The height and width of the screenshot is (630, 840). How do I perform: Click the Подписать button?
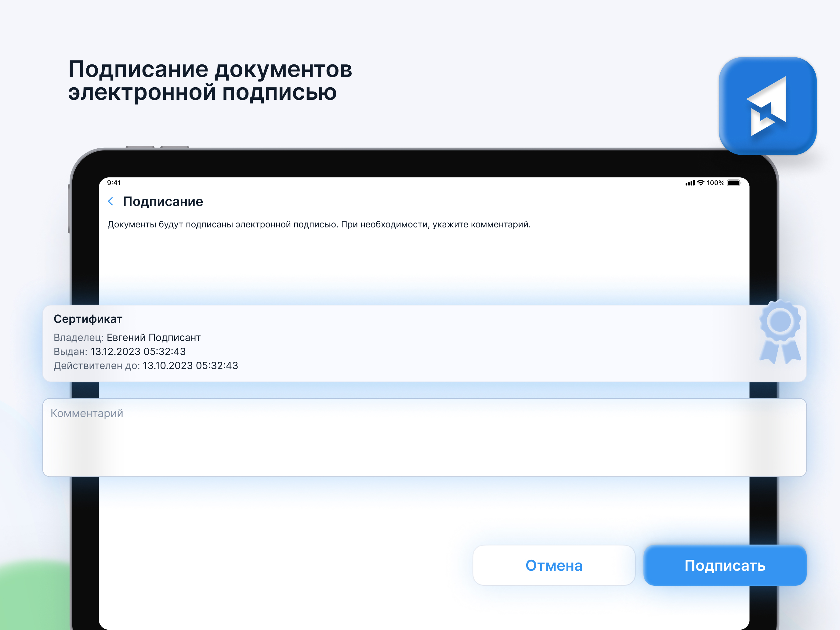pyautogui.click(x=725, y=565)
